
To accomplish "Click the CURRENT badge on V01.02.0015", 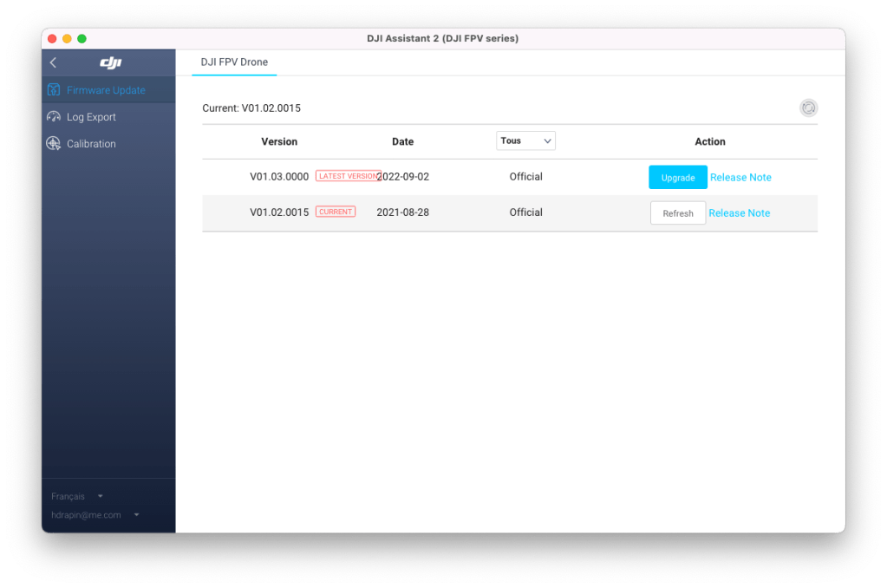I will 336,212.
